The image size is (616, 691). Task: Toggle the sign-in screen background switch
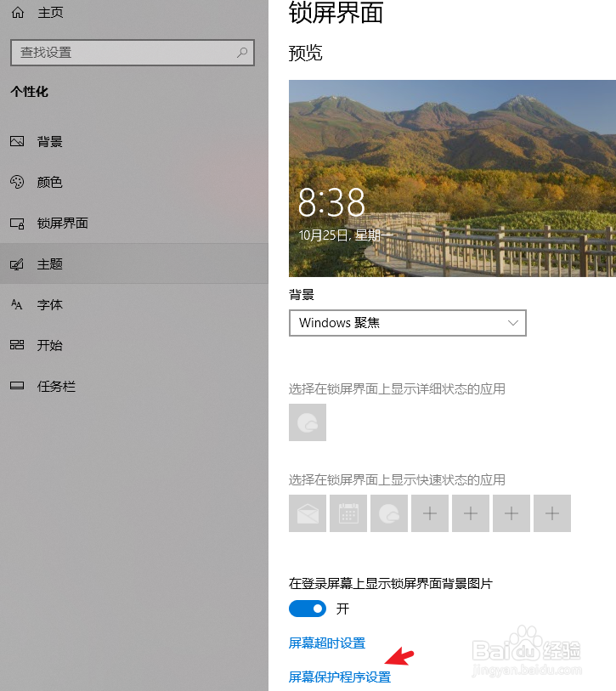(308, 609)
